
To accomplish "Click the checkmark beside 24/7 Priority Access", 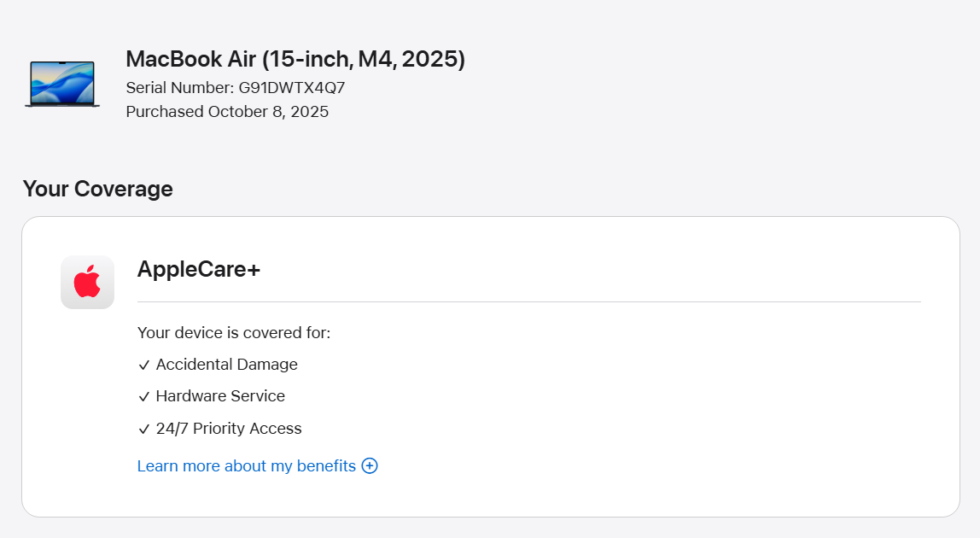I will pos(143,430).
